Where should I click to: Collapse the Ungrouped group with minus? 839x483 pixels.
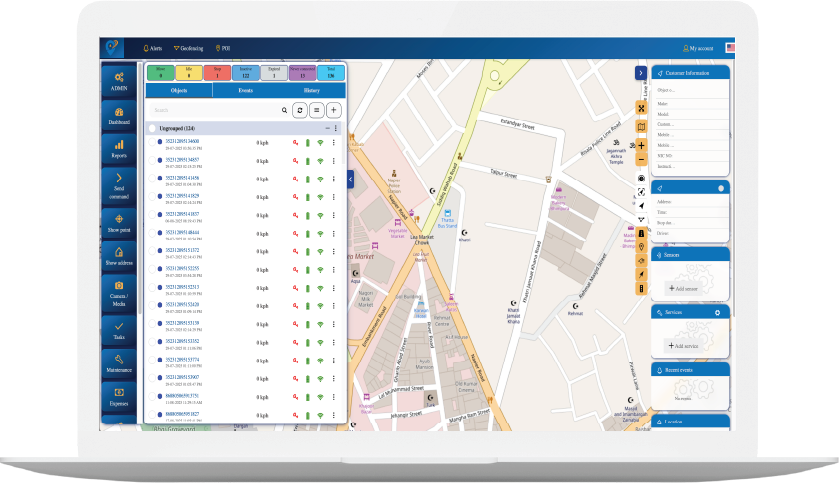326,129
